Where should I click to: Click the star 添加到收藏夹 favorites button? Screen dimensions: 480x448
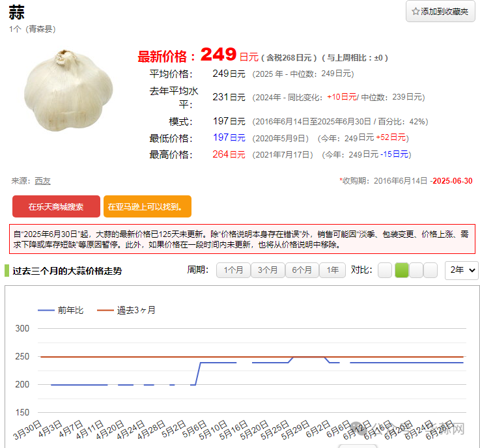click(440, 12)
